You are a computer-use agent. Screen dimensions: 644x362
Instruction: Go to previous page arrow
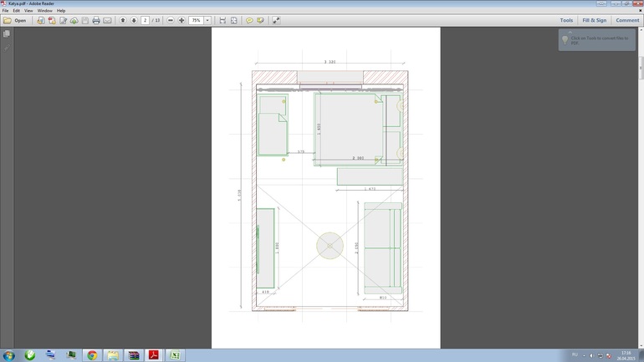coord(123,20)
